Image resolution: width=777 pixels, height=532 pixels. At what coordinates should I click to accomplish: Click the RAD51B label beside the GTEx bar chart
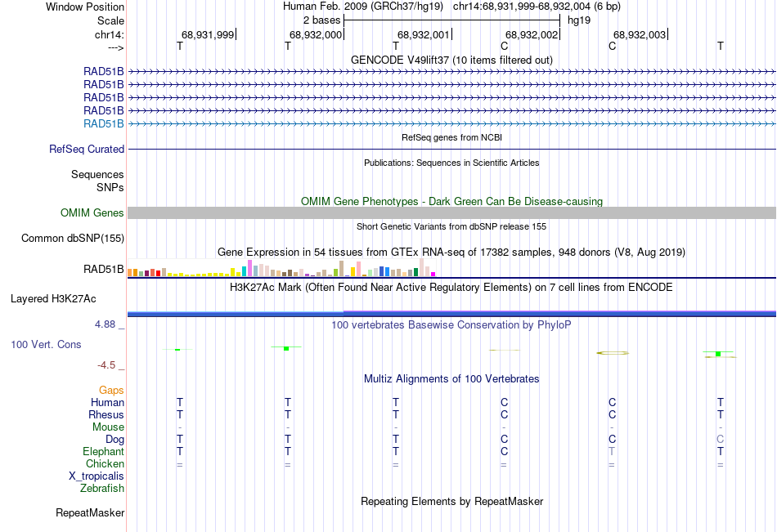coord(104,270)
